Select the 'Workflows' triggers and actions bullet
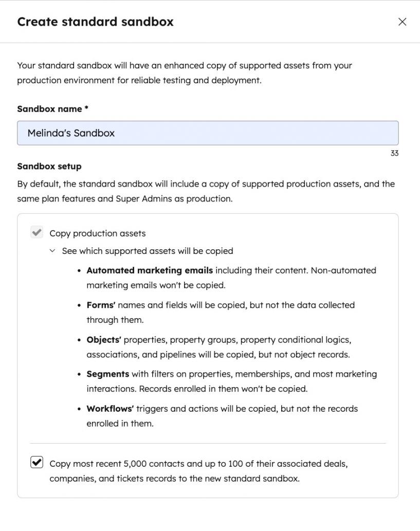This screenshot has width=420, height=531. 222,416
